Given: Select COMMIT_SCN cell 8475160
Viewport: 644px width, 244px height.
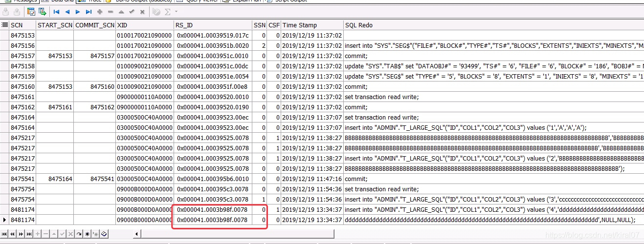Looking at the screenshot, I should click(95, 86).
